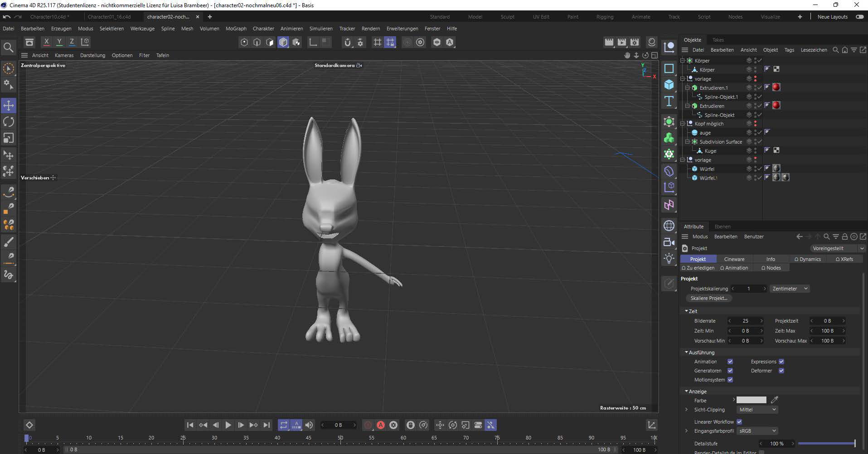Image resolution: width=868 pixels, height=454 pixels.
Task: Open the Voreingestellt dropdown
Action: point(838,248)
